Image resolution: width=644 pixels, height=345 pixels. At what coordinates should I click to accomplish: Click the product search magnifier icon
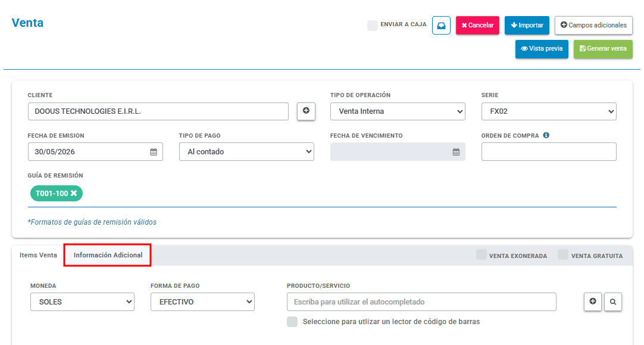click(613, 302)
